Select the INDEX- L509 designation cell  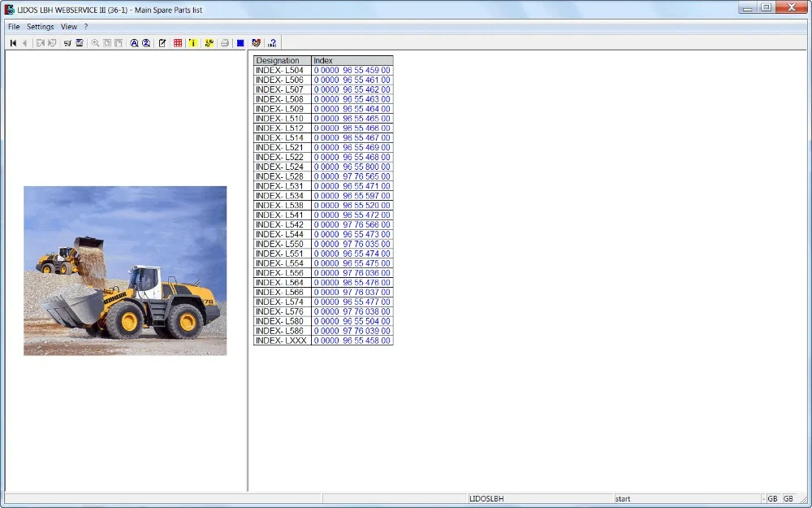[x=283, y=109]
